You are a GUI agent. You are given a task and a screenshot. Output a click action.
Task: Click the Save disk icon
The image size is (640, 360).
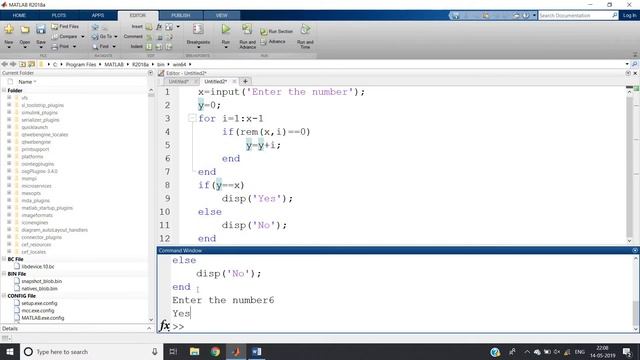click(x=41, y=29)
